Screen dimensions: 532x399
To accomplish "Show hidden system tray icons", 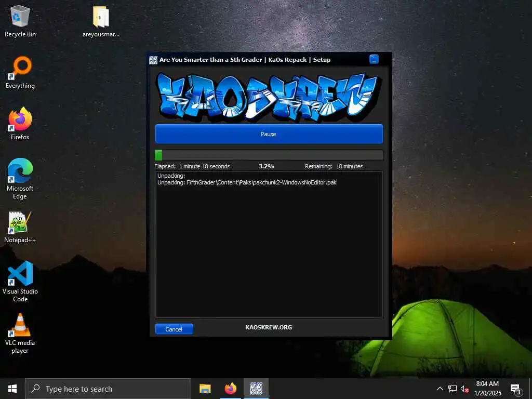I will pos(440,389).
